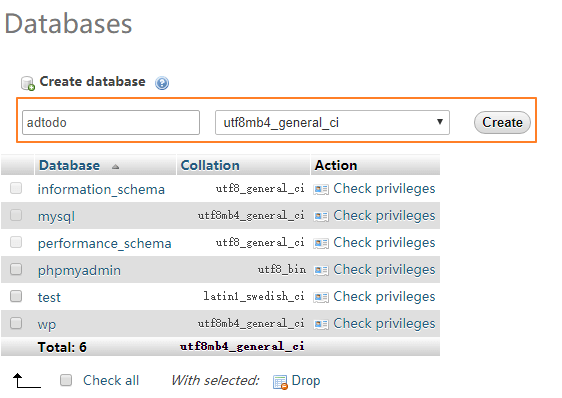Open the performance_schema database
Viewport: 562px width, 398px height.
pos(105,243)
